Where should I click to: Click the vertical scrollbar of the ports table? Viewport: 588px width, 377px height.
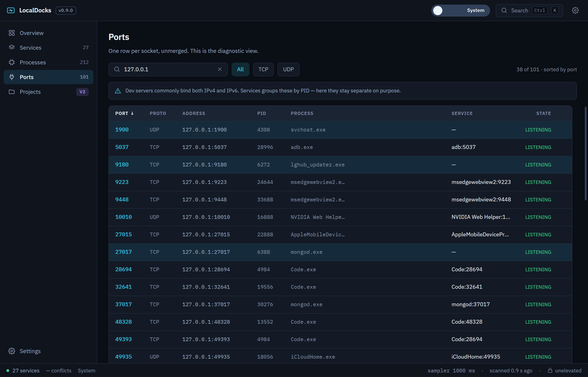click(x=585, y=154)
